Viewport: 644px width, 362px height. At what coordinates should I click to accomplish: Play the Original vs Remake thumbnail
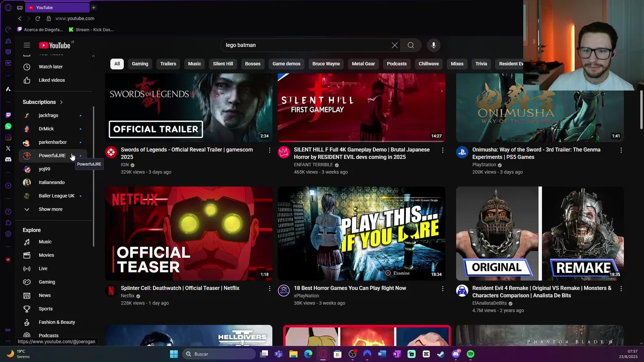pos(540,233)
